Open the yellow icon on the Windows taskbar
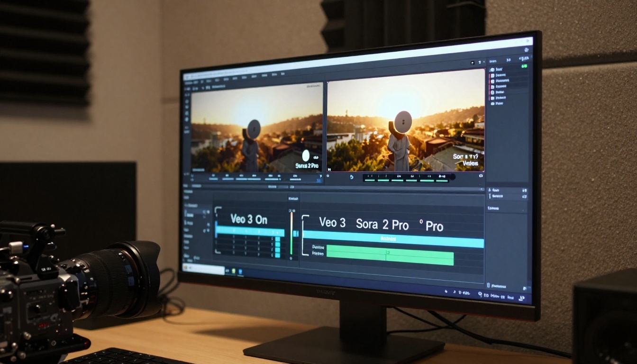Screen dimensions: 637x364 pos(234,271)
